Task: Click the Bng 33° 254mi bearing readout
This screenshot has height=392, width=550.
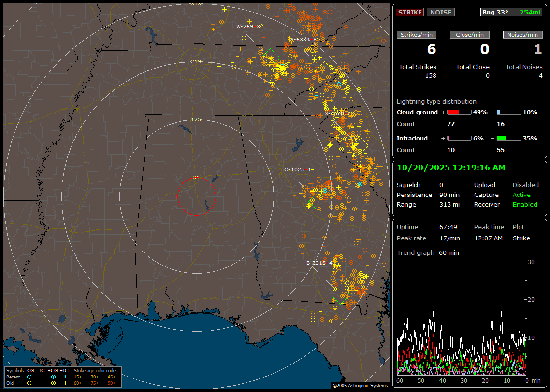Action: tap(511, 12)
